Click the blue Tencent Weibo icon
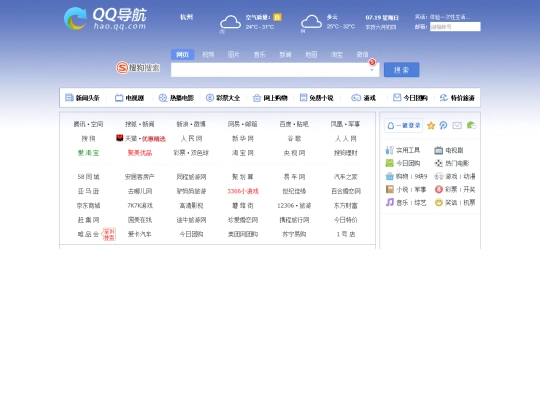The image size is (540, 405). point(443,125)
